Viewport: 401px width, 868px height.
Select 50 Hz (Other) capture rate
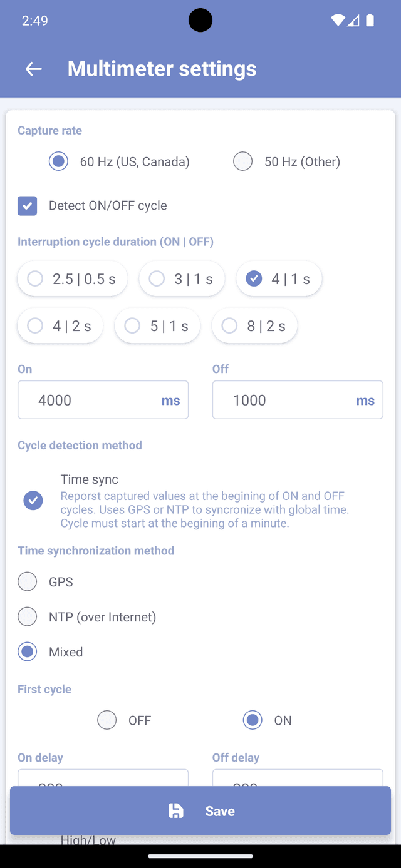pos(243,161)
